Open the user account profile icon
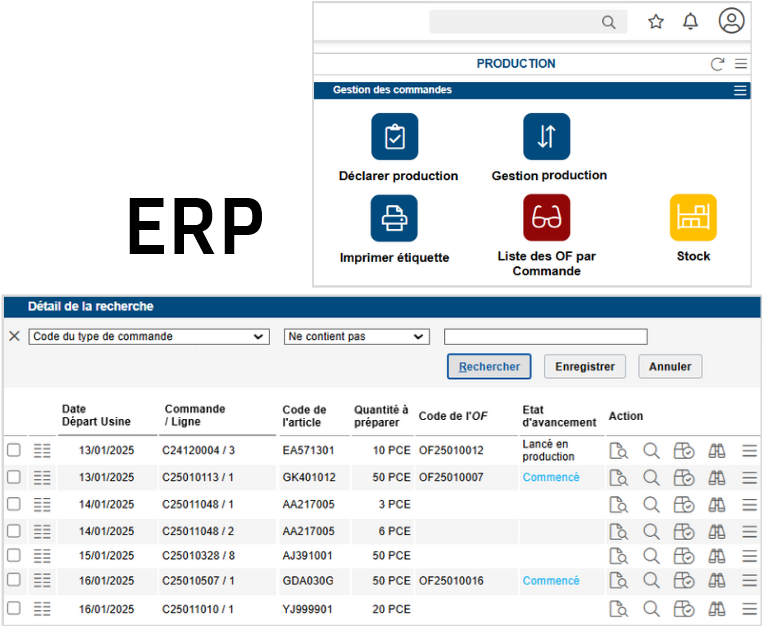The height and width of the screenshot is (627, 764). 731,21
